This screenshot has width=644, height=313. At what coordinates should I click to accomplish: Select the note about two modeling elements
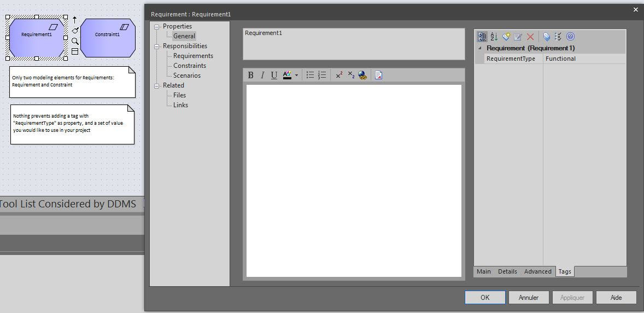click(72, 82)
